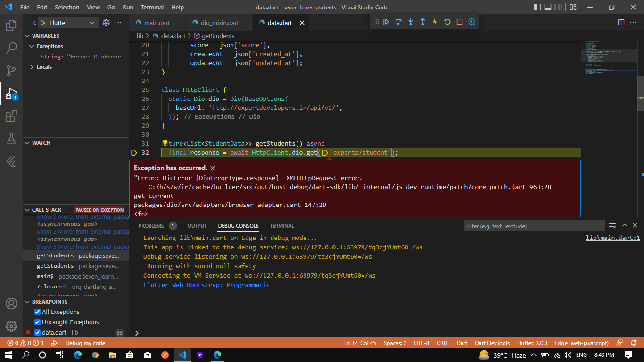Open Chrome from the taskbar
644x362 pixels.
95,355
